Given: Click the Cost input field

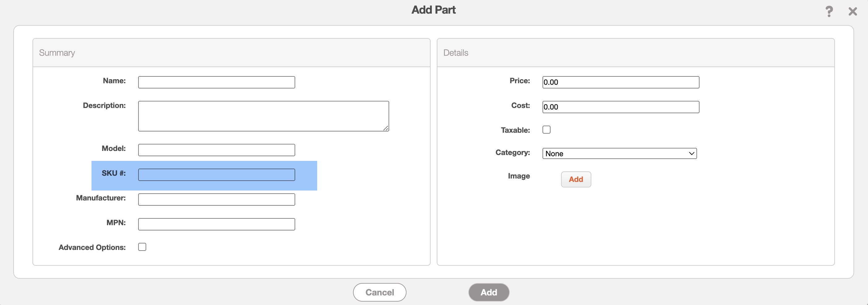Looking at the screenshot, I should click(x=620, y=107).
